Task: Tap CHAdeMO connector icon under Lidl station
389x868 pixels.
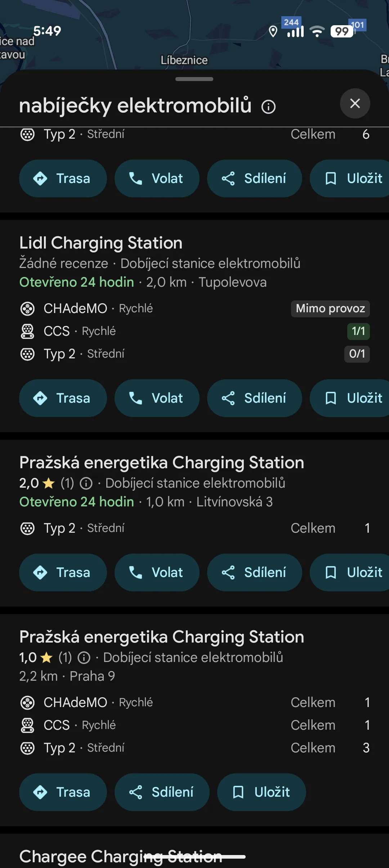Action: pyautogui.click(x=27, y=309)
